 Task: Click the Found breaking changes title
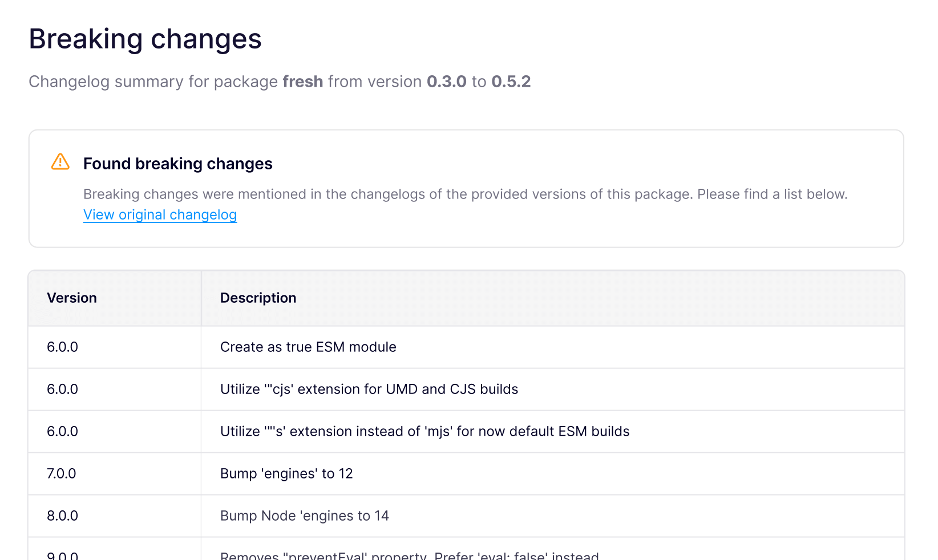[178, 164]
